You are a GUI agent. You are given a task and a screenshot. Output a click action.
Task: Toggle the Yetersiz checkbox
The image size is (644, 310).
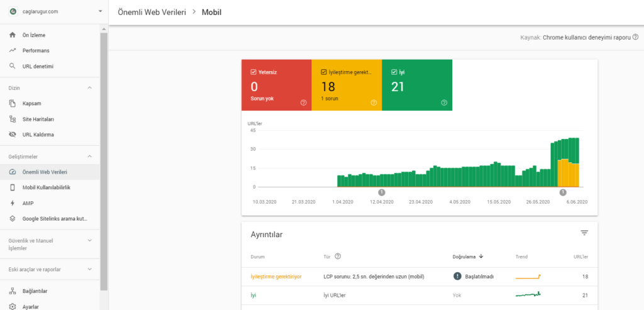(253, 72)
